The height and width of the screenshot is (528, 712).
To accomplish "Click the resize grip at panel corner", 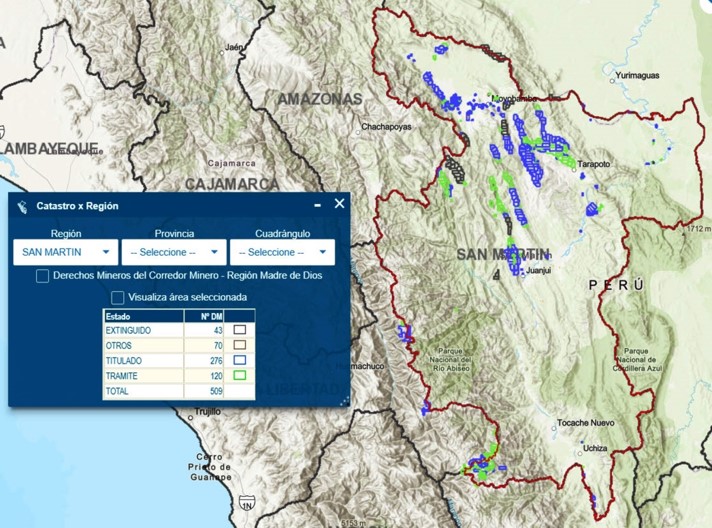I will pos(345,401).
